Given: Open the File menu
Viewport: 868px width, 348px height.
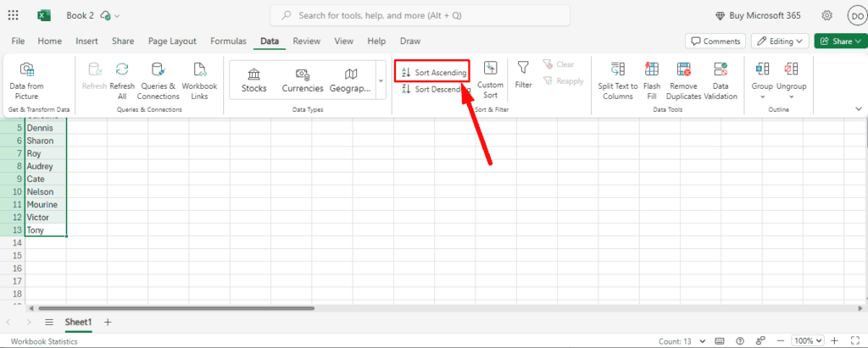Looking at the screenshot, I should pos(19,41).
